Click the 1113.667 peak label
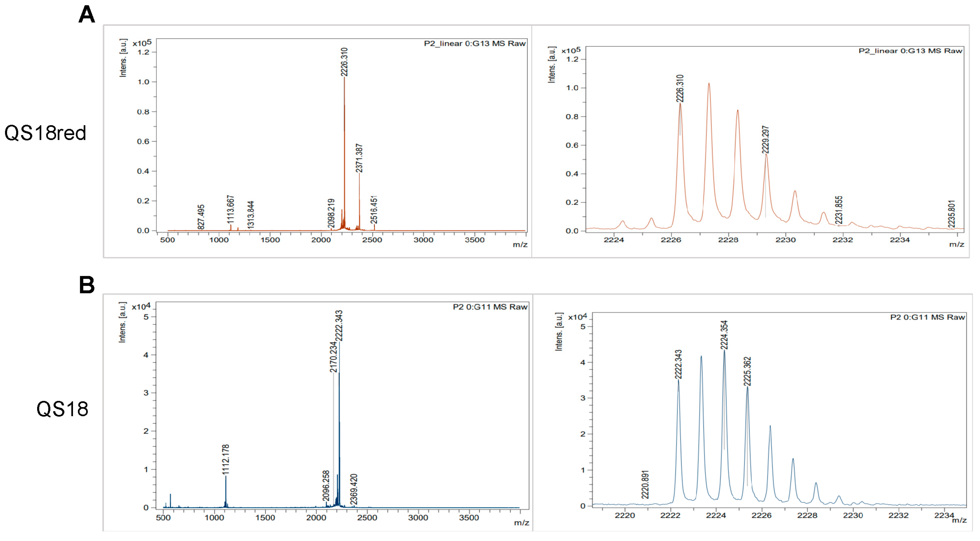Viewport: 980px width, 541px height. (x=231, y=210)
